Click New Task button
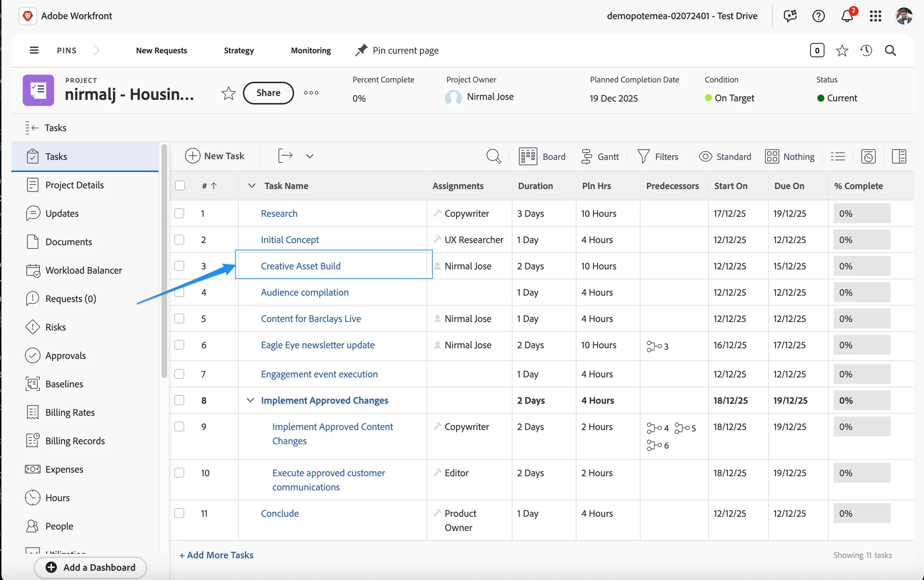Screen dimensions: 924x580 coord(214,156)
